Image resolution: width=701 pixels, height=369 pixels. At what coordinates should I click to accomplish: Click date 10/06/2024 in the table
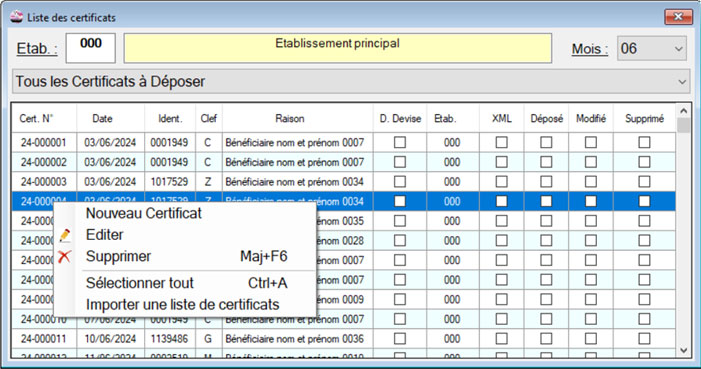point(110,339)
